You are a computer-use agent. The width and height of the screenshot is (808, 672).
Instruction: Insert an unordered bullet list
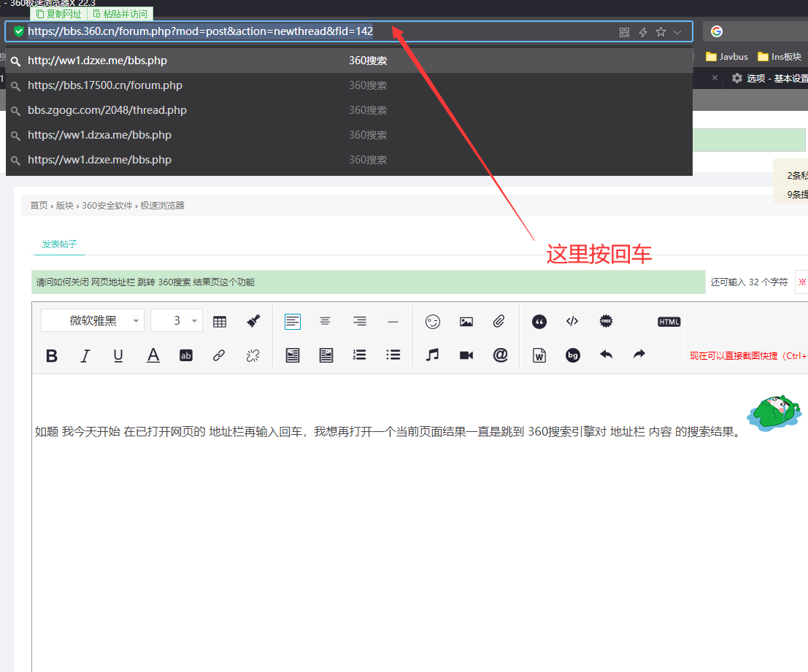point(393,355)
